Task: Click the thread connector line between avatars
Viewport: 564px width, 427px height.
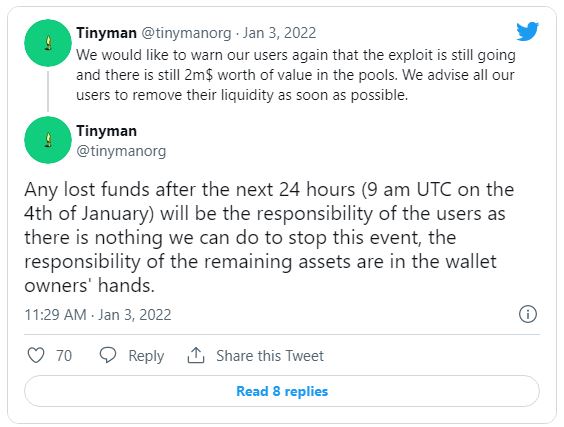Action: click(x=48, y=91)
